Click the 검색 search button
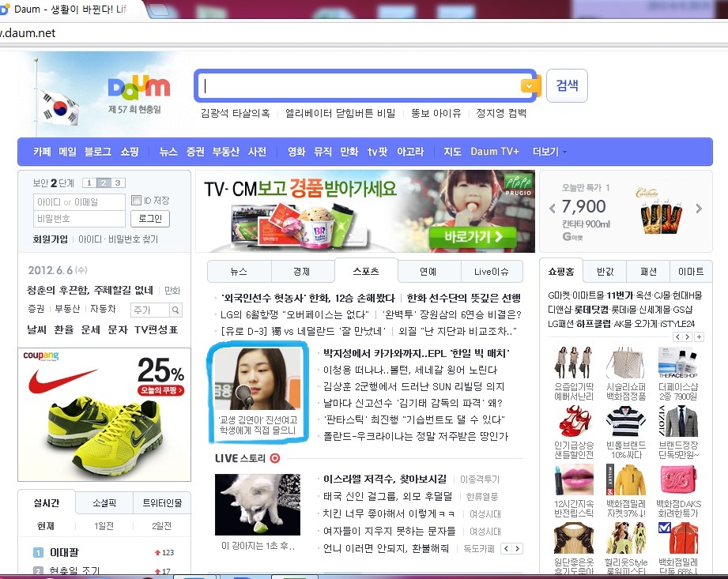The image size is (728, 579). [567, 85]
